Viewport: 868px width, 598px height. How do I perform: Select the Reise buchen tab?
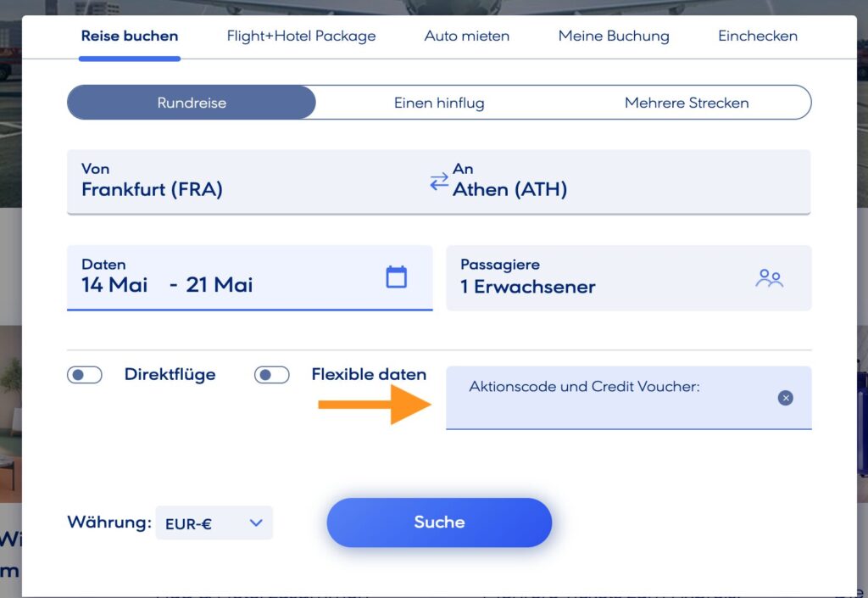pos(129,36)
